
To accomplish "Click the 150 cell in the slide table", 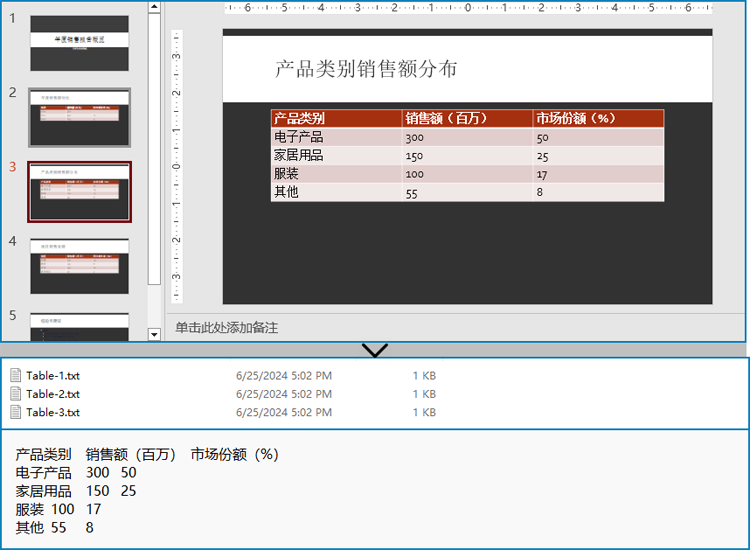I will [467, 155].
